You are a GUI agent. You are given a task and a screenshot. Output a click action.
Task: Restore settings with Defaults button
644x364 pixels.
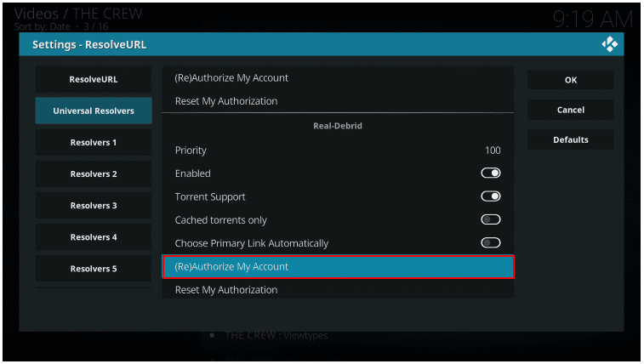tap(571, 140)
